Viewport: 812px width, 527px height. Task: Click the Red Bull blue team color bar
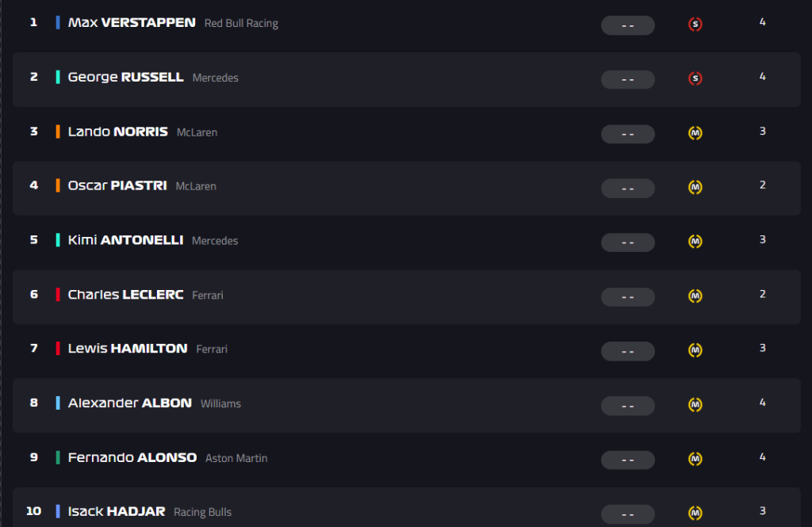pos(58,22)
